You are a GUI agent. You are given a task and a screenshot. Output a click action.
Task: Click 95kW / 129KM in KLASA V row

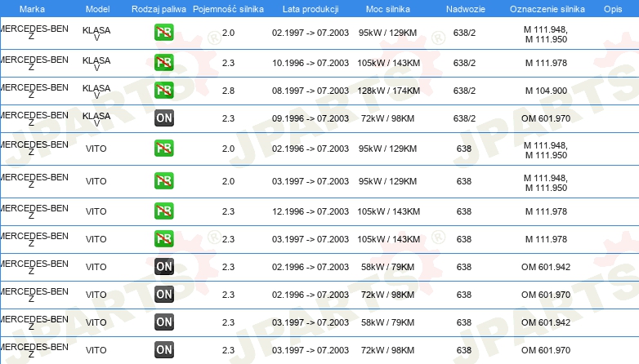click(x=388, y=33)
